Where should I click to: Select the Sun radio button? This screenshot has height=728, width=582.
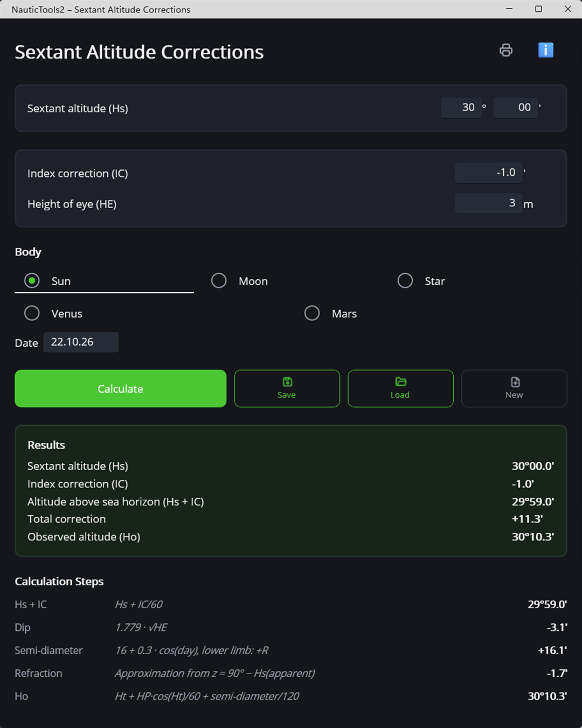[x=32, y=281]
